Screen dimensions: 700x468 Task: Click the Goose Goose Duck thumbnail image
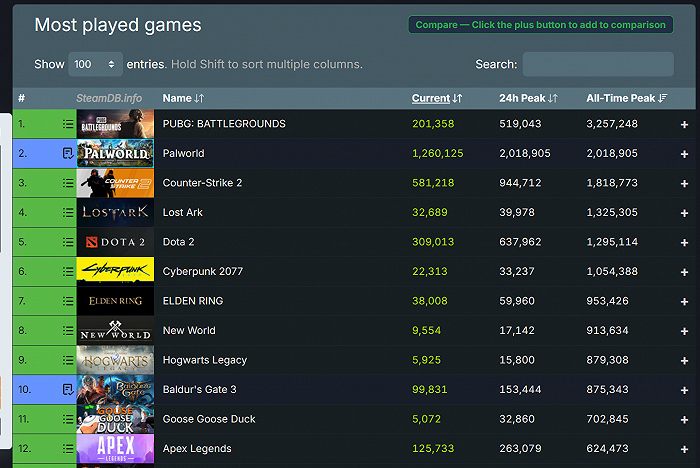click(115, 419)
